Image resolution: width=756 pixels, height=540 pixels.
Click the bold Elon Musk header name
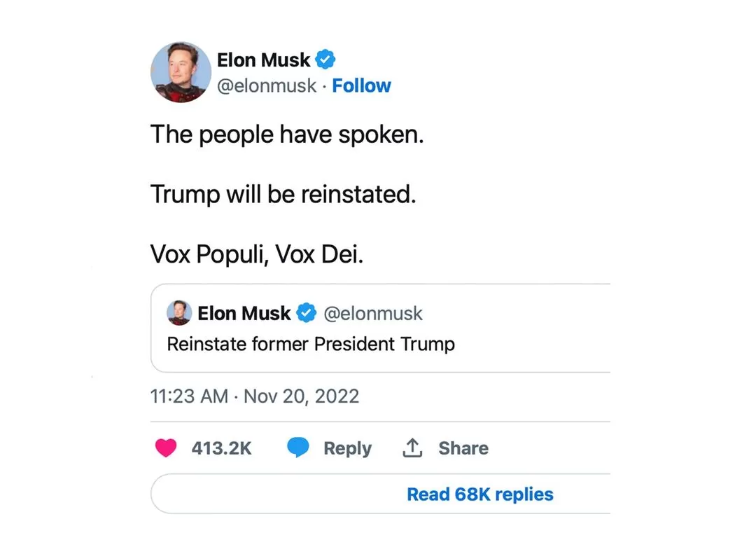(x=263, y=60)
